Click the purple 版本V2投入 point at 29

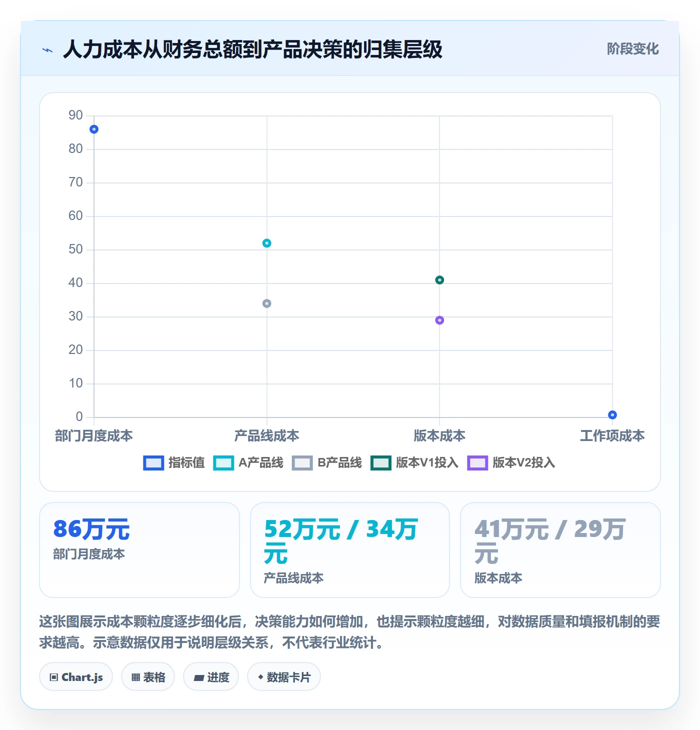click(439, 320)
